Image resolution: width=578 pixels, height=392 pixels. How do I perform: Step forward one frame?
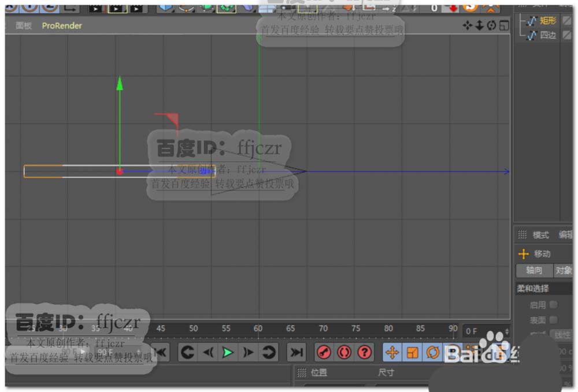click(248, 352)
